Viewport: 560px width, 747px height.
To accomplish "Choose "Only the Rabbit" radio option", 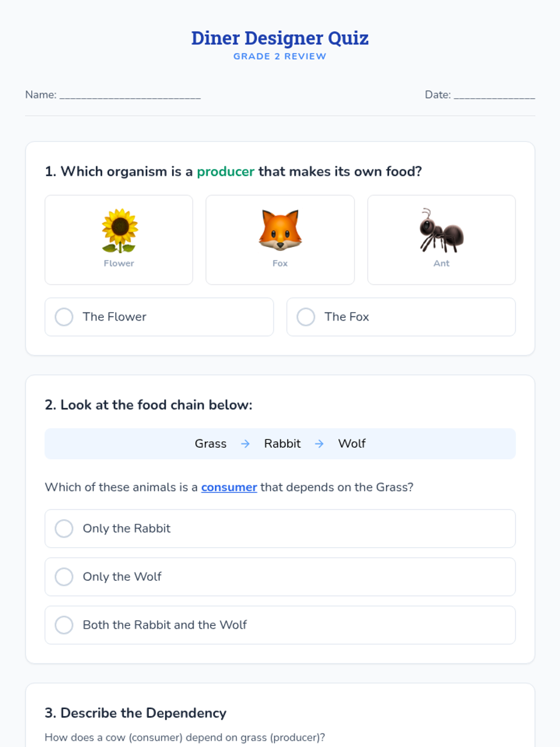I will pos(64,529).
